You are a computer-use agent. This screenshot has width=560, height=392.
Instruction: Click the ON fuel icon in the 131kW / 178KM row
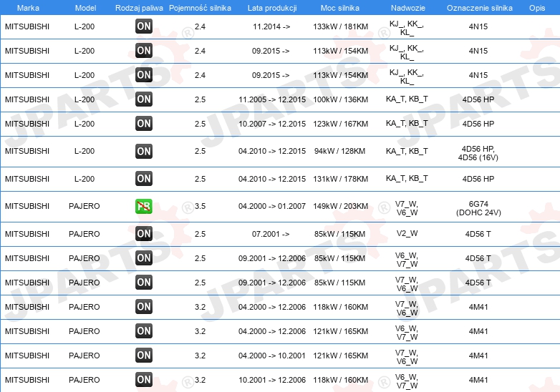143,179
